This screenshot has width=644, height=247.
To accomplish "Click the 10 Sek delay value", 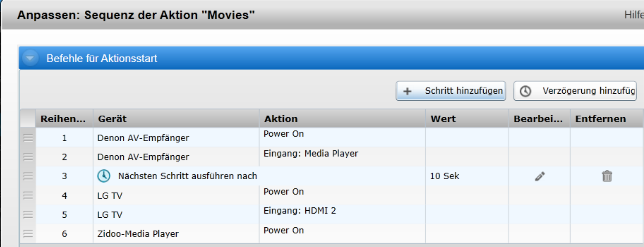I will (x=444, y=176).
